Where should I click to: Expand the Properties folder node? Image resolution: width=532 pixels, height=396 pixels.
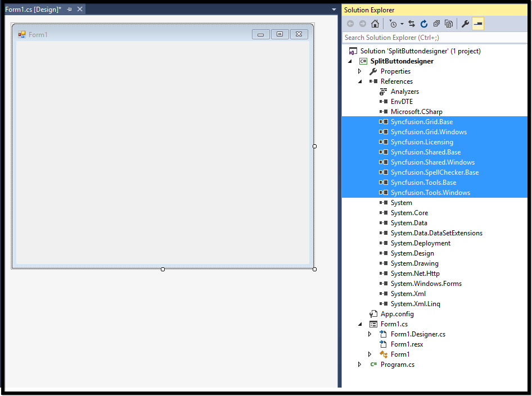360,71
